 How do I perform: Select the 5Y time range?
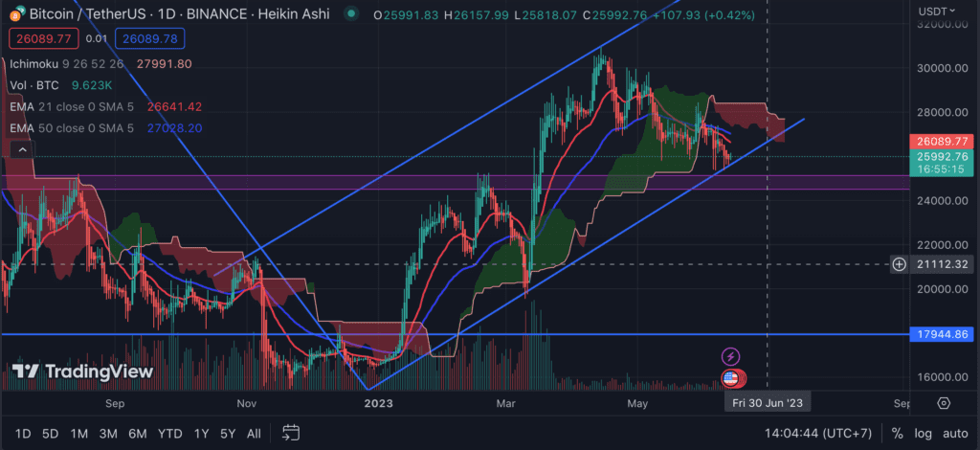click(228, 433)
